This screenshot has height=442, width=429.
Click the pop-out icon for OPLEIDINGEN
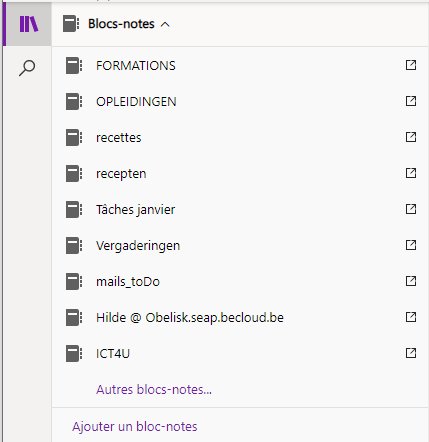tap(411, 101)
